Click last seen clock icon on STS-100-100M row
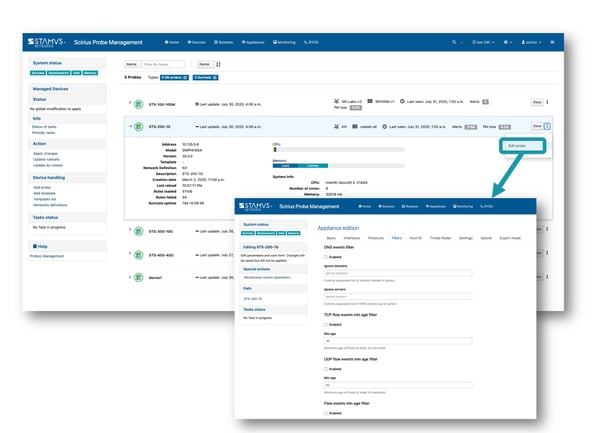Screen dimensions: 600x433 [x=402, y=101]
